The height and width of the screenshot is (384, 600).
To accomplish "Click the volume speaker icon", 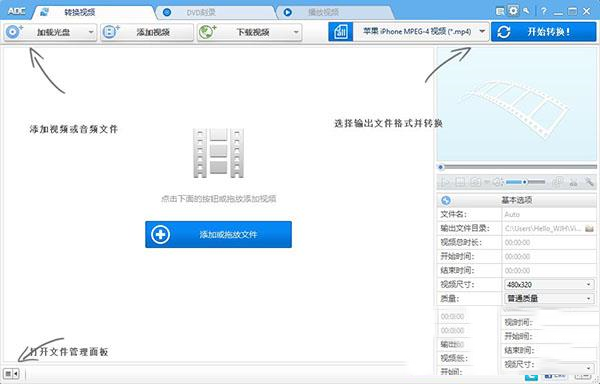I will tap(497, 182).
